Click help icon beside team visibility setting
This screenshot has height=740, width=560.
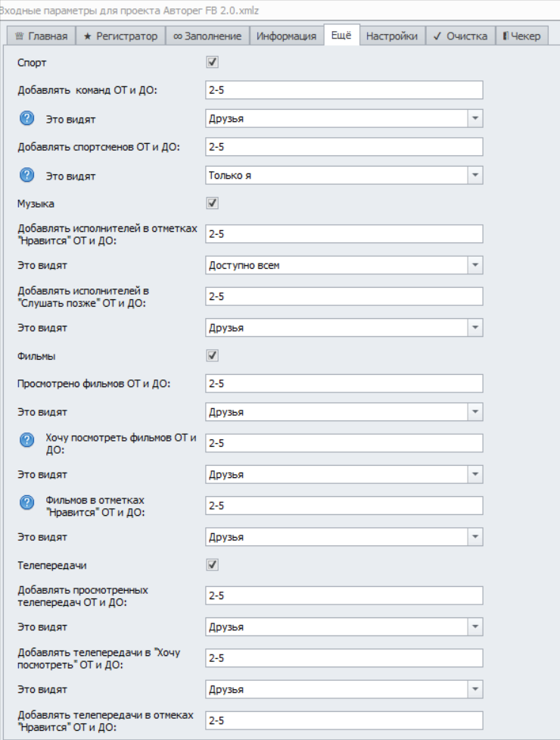point(26,119)
